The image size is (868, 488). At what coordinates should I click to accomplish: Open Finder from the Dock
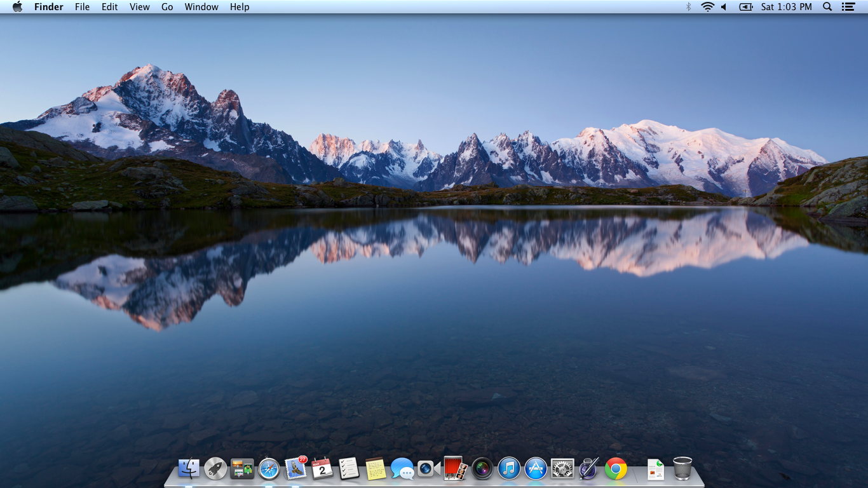(x=189, y=469)
